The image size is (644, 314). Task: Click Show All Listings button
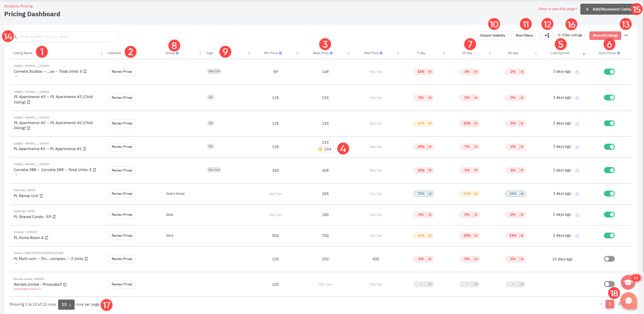[605, 36]
